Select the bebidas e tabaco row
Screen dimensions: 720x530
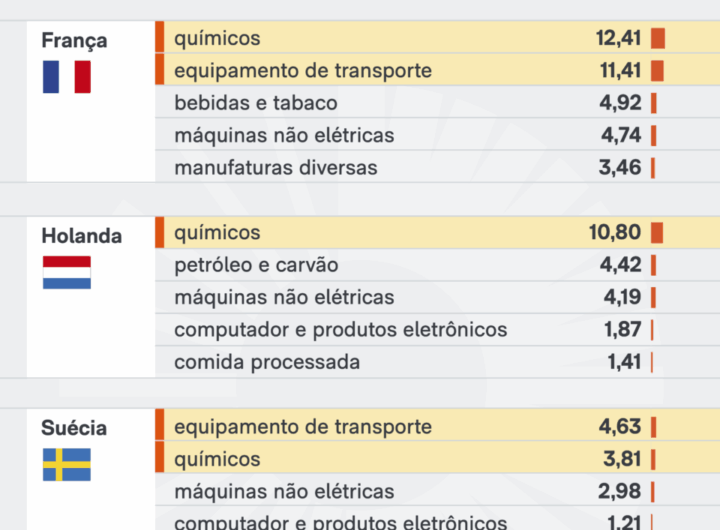pos(256,103)
